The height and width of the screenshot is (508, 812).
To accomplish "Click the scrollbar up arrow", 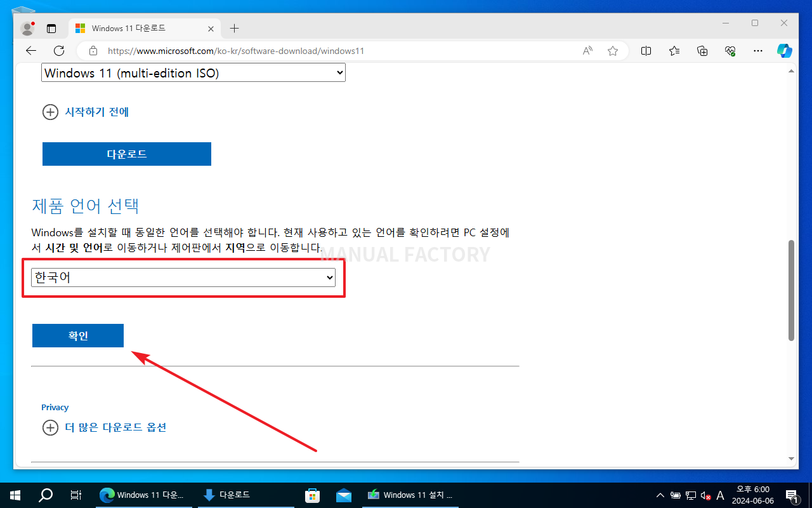I will (791, 72).
